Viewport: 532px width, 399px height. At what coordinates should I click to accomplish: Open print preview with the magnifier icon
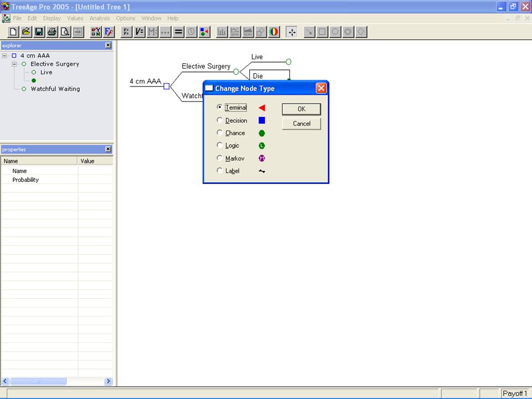(x=65, y=32)
